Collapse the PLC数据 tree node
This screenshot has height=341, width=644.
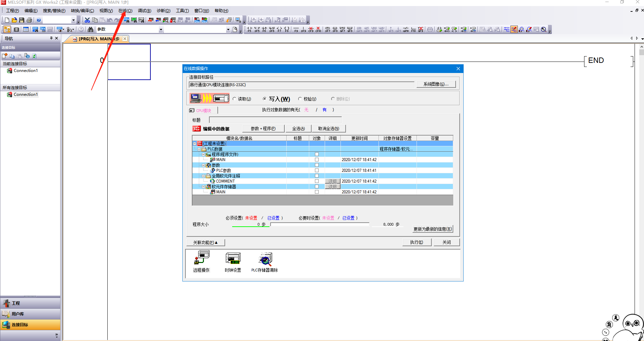coord(199,149)
